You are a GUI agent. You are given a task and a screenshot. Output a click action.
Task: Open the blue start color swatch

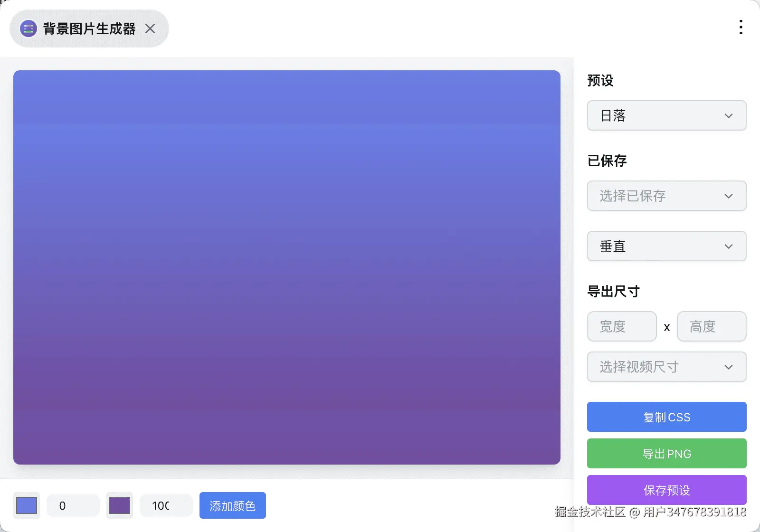click(x=27, y=505)
